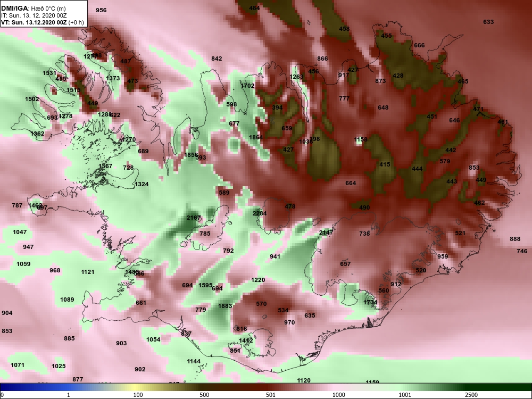This screenshot has width=532, height=399.
Task: Click the value 956 near the title box
Action: [x=101, y=10]
